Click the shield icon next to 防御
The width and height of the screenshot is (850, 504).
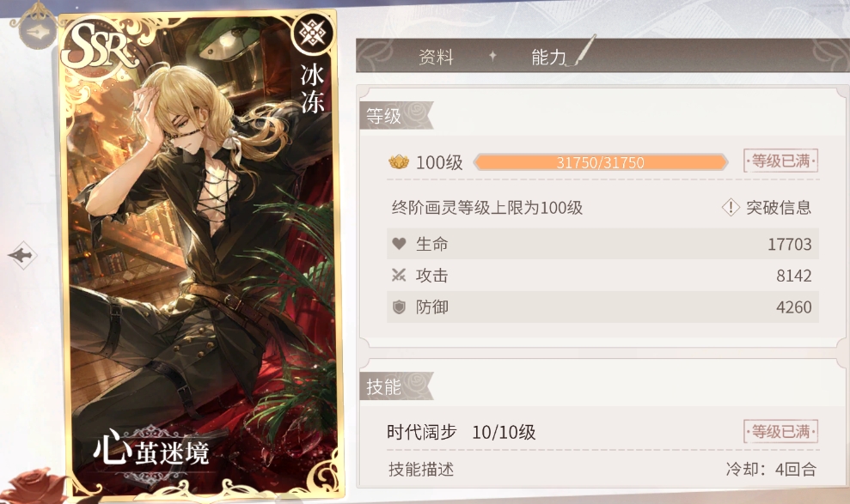[399, 307]
